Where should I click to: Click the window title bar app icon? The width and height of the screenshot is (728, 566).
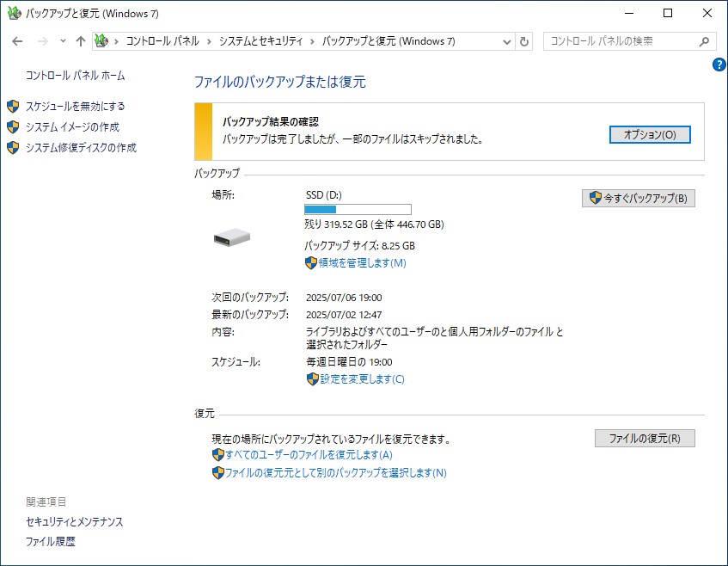click(15, 13)
